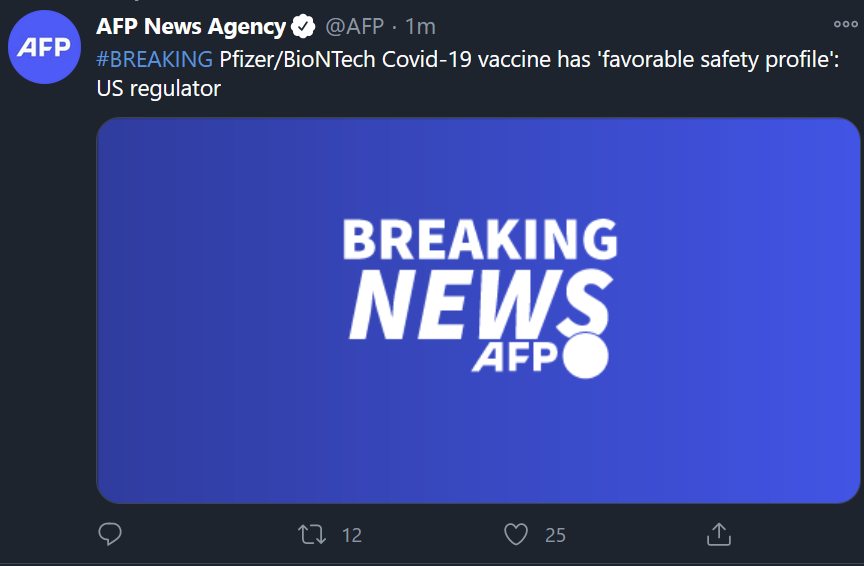Click the word BREAKING in the image
Image resolution: width=864 pixels, height=566 pixels.
click(x=480, y=241)
